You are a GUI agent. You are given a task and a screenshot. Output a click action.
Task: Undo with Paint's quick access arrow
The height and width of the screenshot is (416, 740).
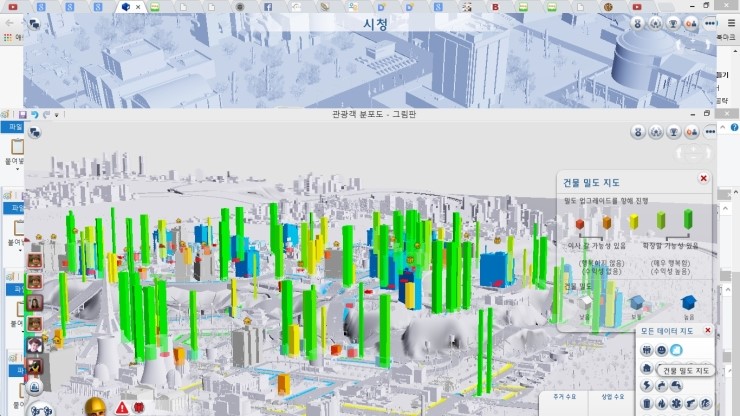point(34,115)
